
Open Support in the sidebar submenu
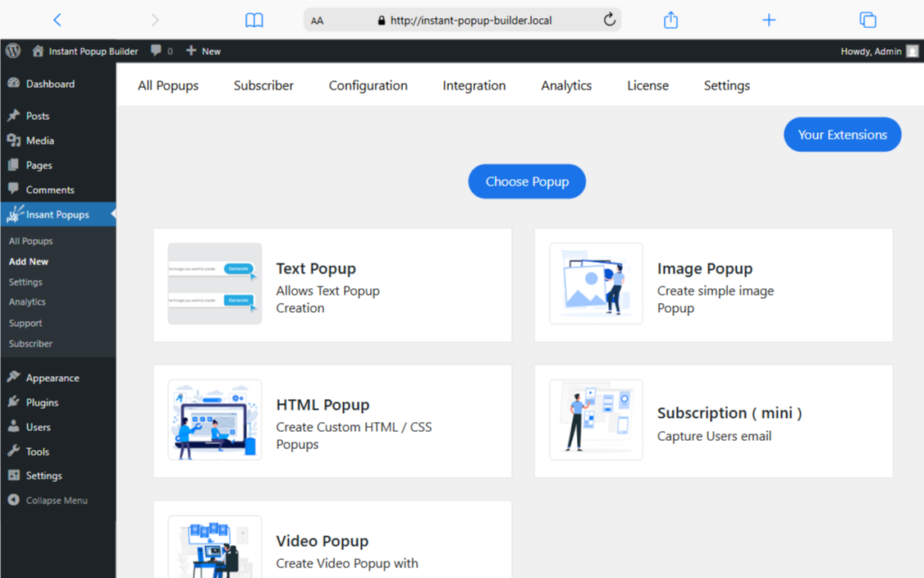[x=25, y=323]
